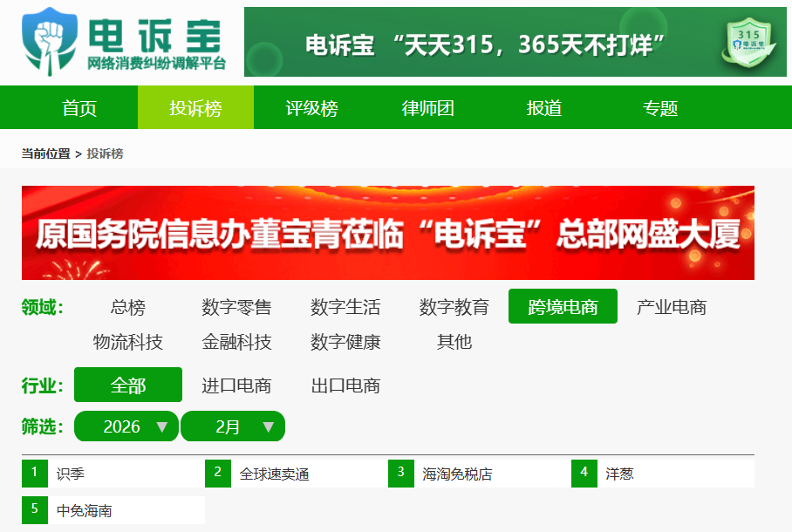792x532 pixels.
Task: Select the 数字零售 domain filter
Action: (236, 307)
